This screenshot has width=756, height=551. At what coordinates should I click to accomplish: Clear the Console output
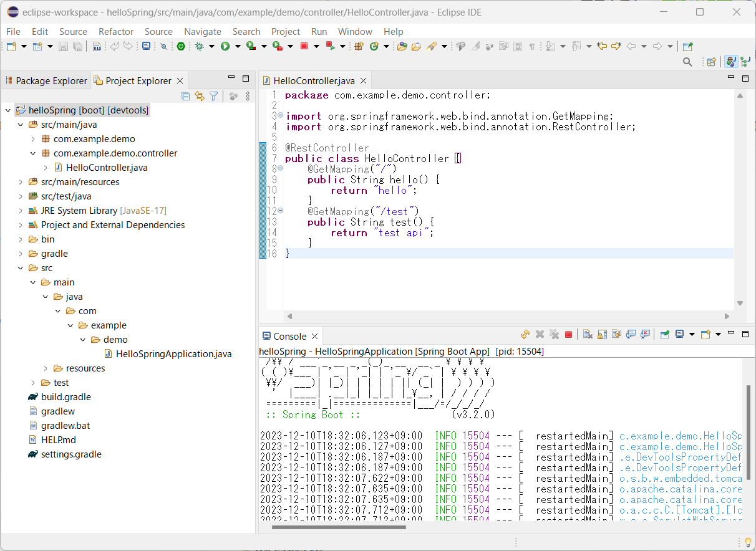588,334
